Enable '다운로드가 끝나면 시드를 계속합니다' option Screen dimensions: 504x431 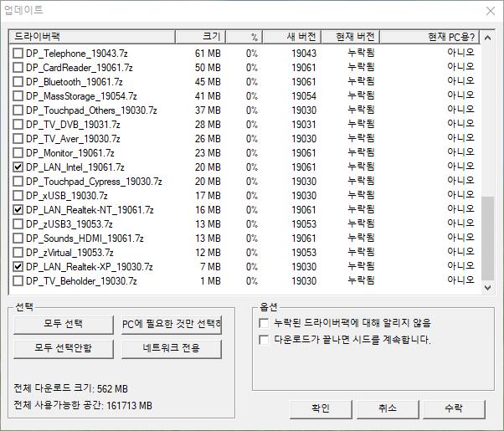pos(265,340)
